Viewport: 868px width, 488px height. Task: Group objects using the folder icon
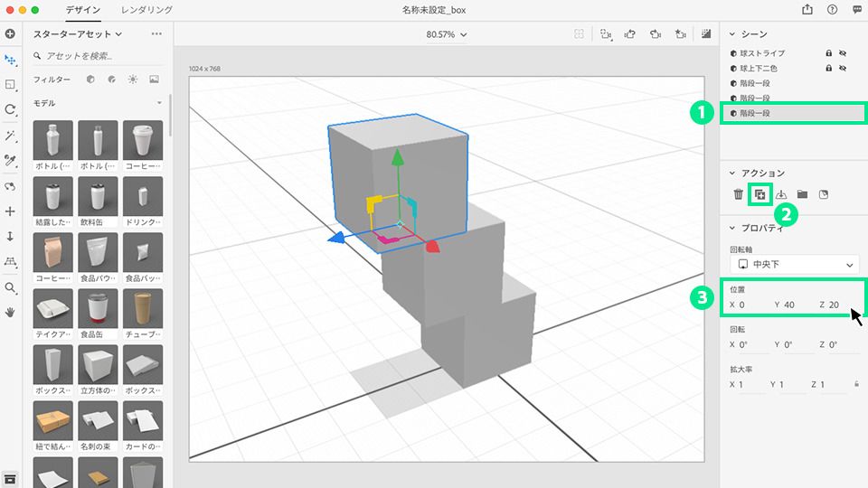[802, 194]
